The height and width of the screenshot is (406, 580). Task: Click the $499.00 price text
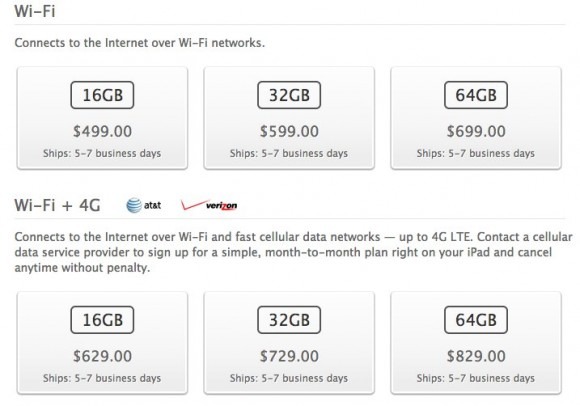coord(102,131)
